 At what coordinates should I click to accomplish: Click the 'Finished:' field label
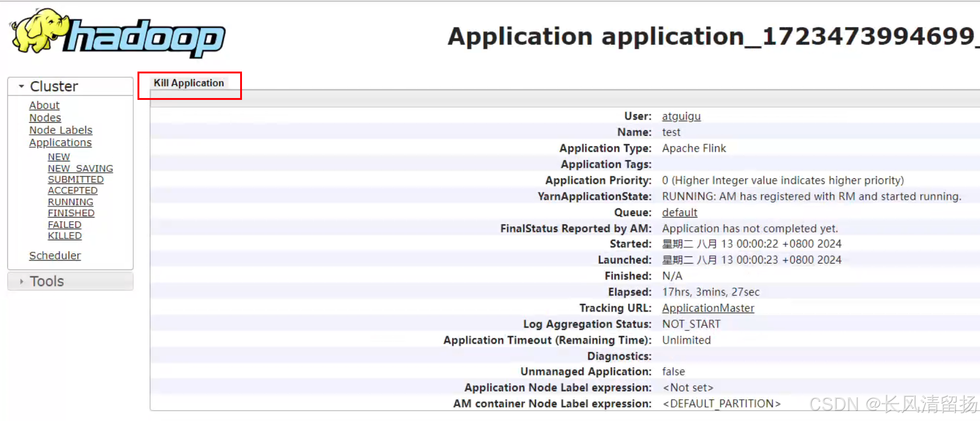click(x=628, y=276)
